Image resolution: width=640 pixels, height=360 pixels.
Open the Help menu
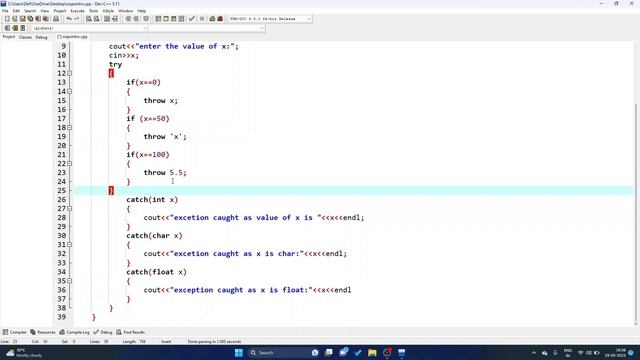click(142, 11)
